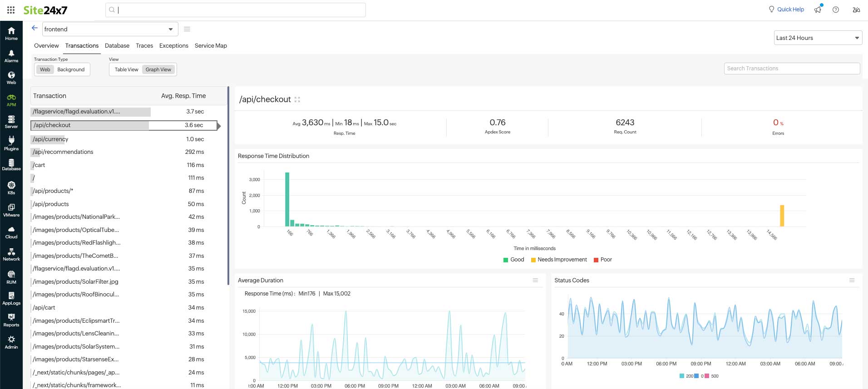
Task: Open K8s monitoring in the sidebar
Action: (11, 187)
